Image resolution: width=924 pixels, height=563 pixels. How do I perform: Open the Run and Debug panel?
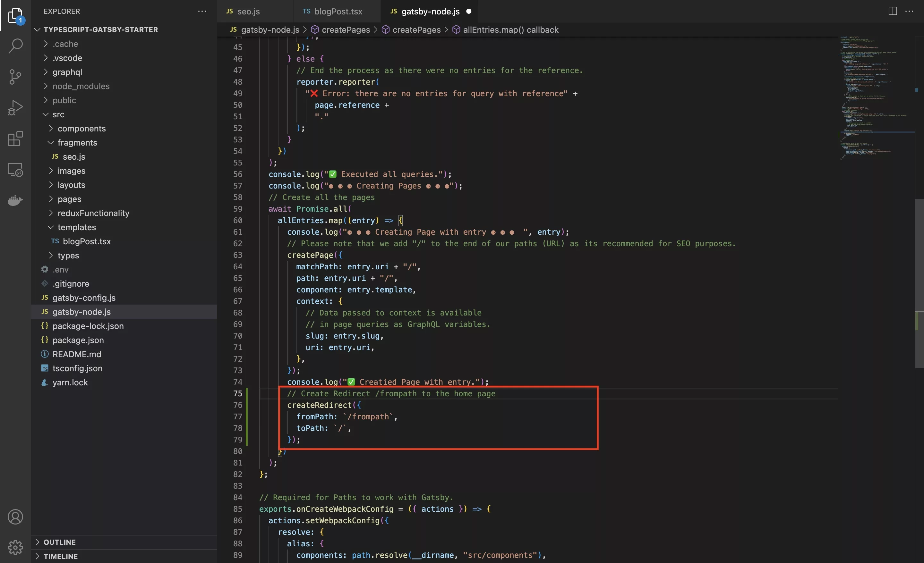(15, 108)
